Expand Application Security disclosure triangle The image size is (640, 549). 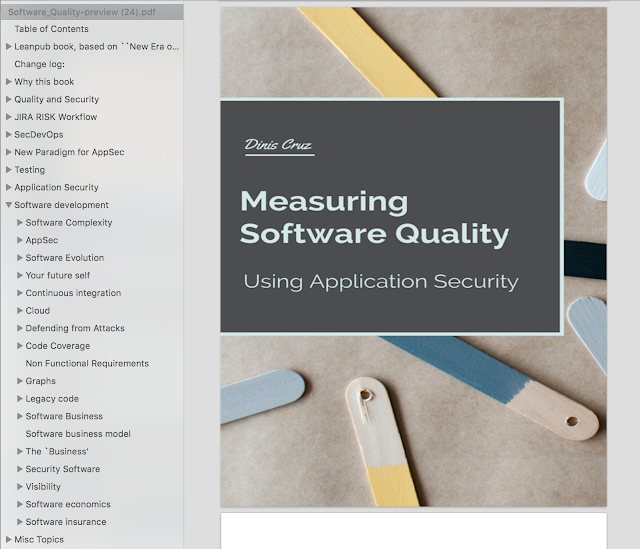click(8, 187)
